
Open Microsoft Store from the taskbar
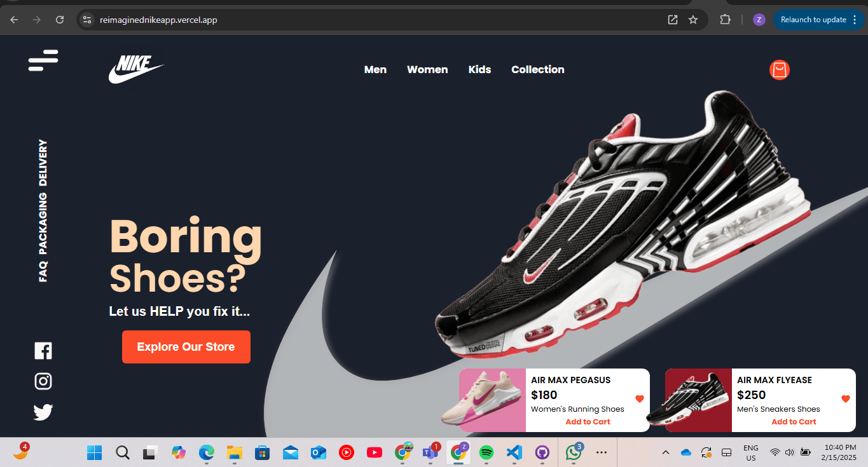(262, 452)
